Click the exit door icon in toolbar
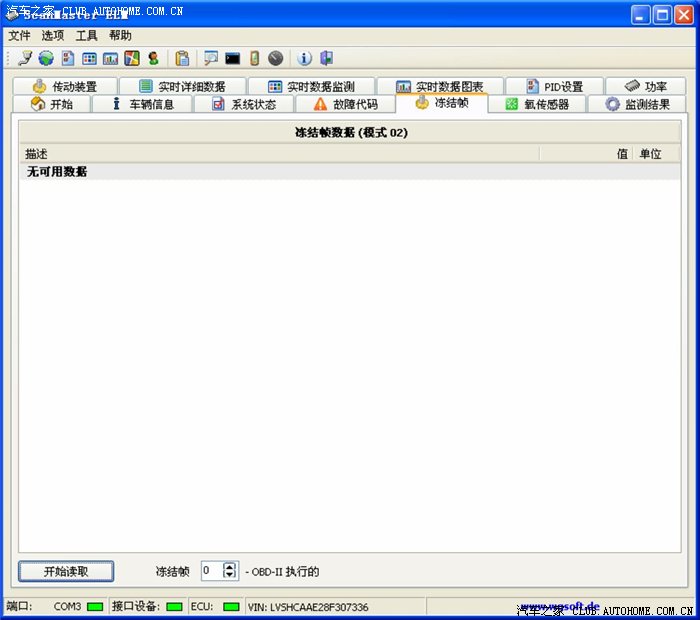 point(326,59)
